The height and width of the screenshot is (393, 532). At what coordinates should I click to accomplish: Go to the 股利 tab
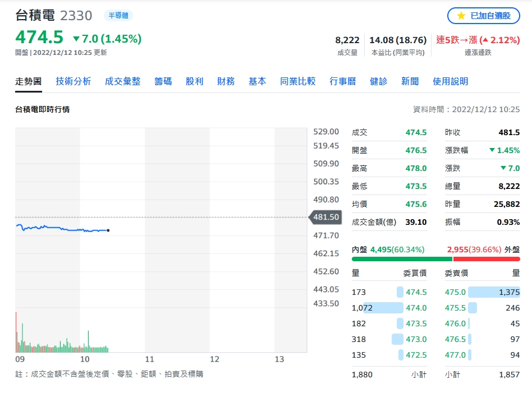pos(194,81)
